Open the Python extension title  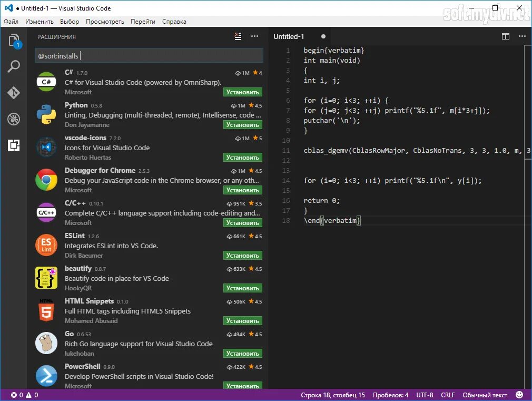click(76, 105)
